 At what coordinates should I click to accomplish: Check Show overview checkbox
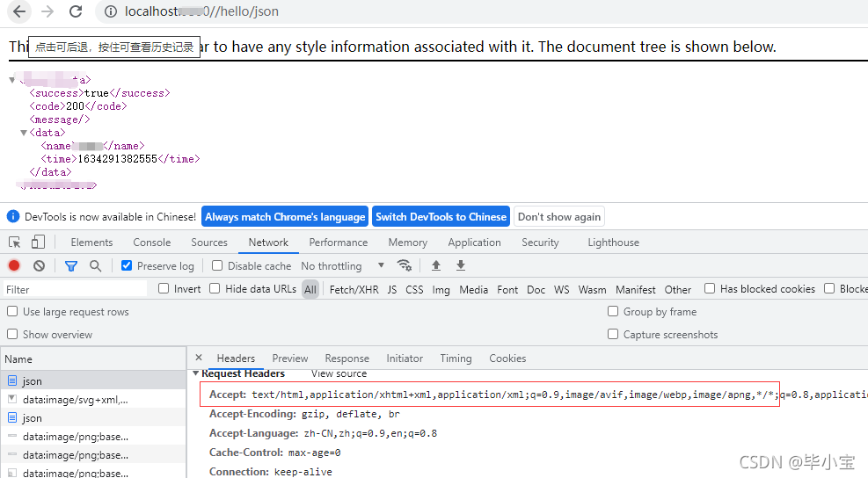(12, 334)
